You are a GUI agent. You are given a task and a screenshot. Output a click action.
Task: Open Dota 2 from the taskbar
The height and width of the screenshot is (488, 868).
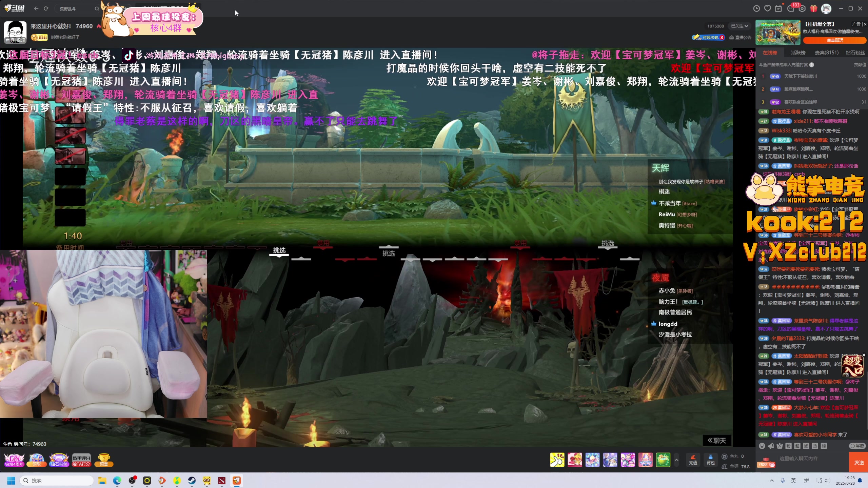pyautogui.click(x=222, y=480)
